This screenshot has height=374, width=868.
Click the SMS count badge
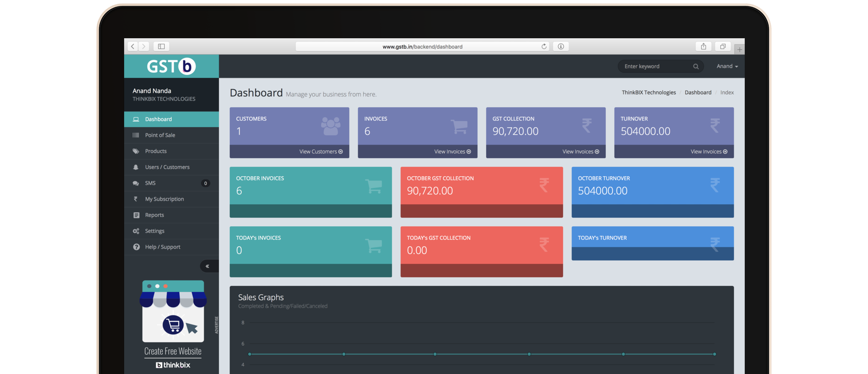[x=205, y=183]
